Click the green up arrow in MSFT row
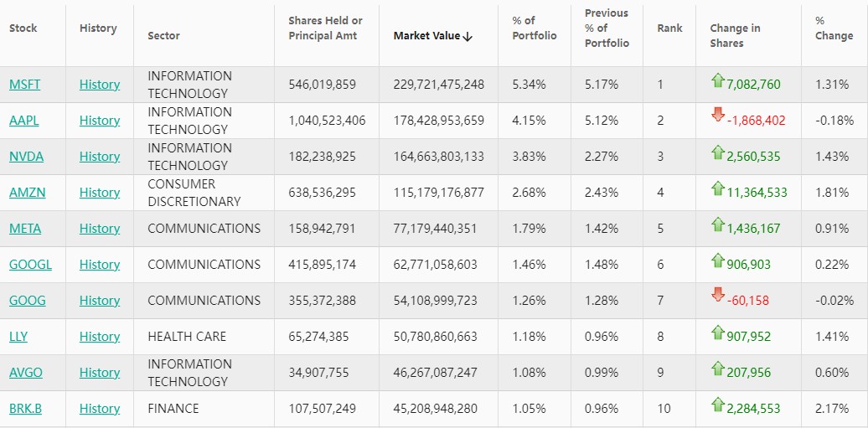The height and width of the screenshot is (428, 868). pos(717,81)
